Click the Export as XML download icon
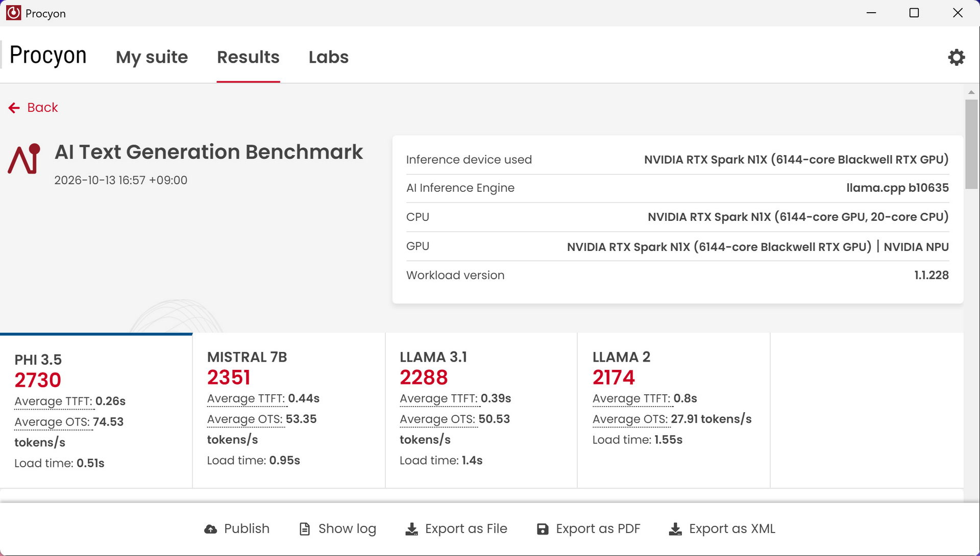 pyautogui.click(x=675, y=529)
